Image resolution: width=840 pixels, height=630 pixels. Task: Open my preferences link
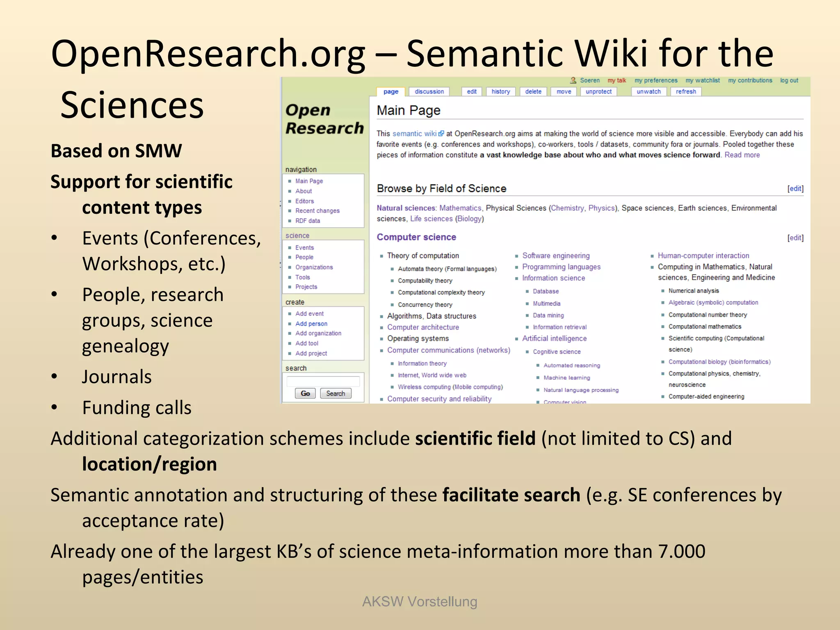click(656, 80)
